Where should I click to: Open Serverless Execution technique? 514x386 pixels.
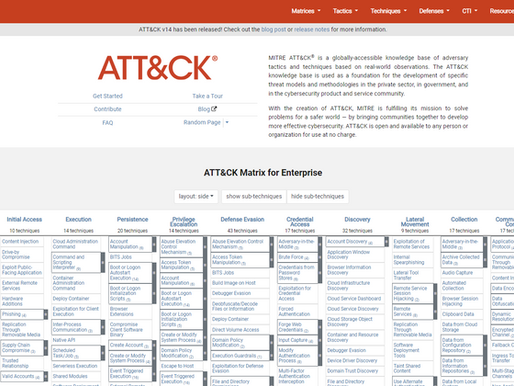pos(75,366)
